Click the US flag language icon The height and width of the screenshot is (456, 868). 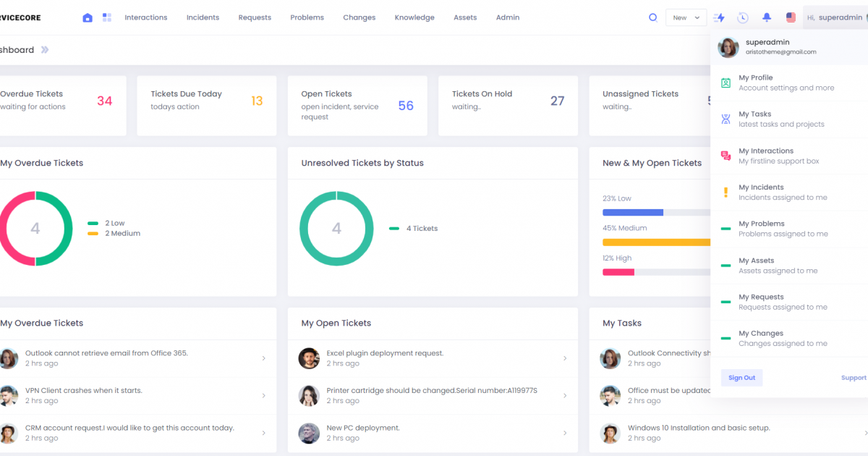click(x=791, y=17)
